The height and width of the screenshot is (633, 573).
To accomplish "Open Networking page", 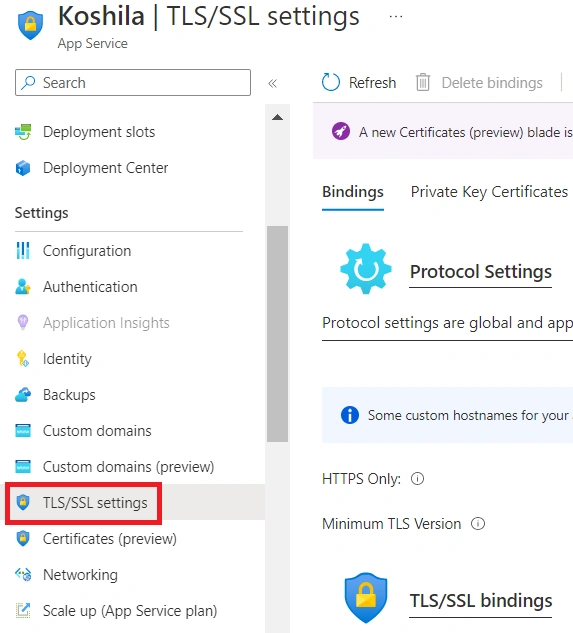I will point(80,575).
